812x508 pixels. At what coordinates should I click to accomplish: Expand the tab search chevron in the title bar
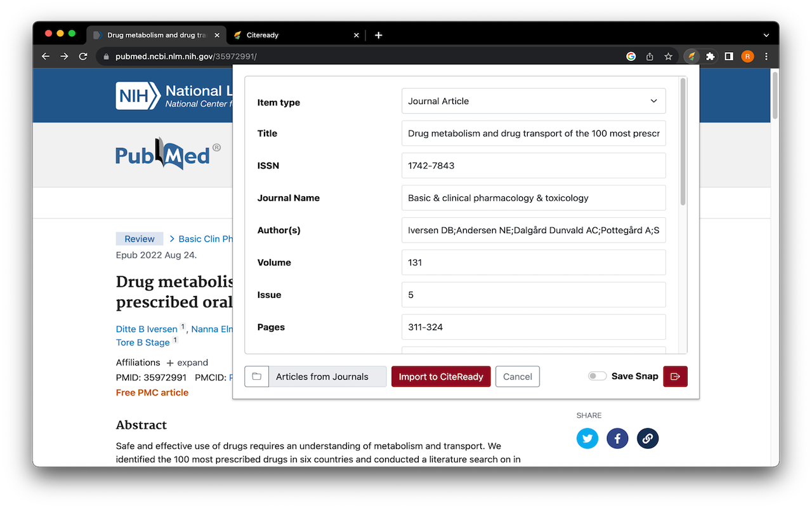point(766,35)
